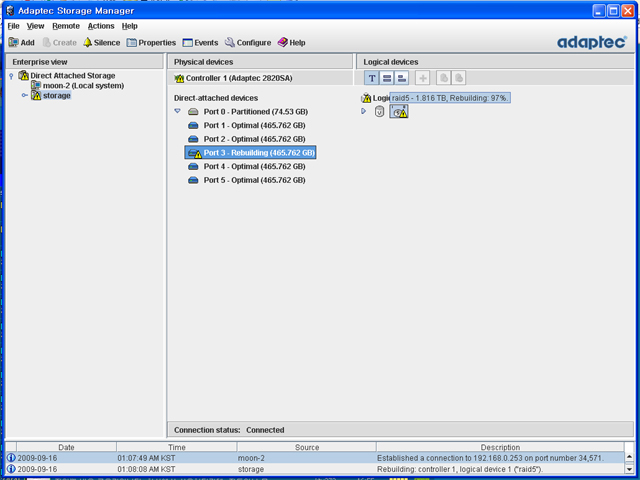Switch to text description view button
The height and width of the screenshot is (480, 640).
[x=371, y=78]
